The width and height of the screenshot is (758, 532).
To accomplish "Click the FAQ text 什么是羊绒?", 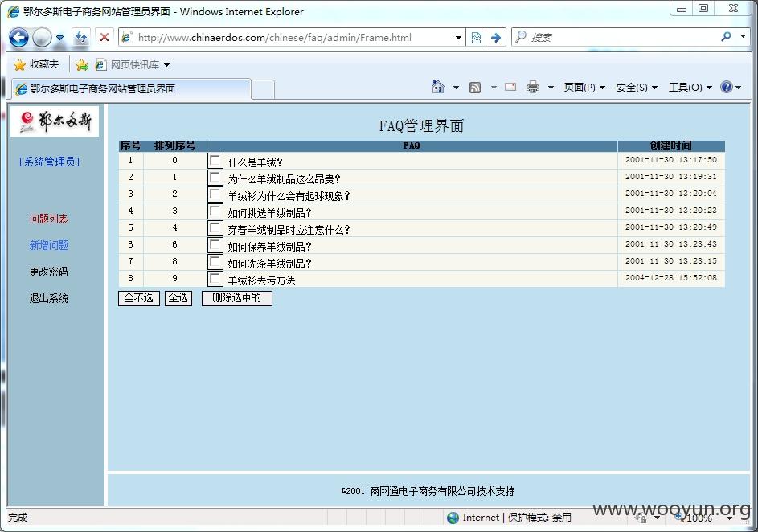I will tap(255, 162).
